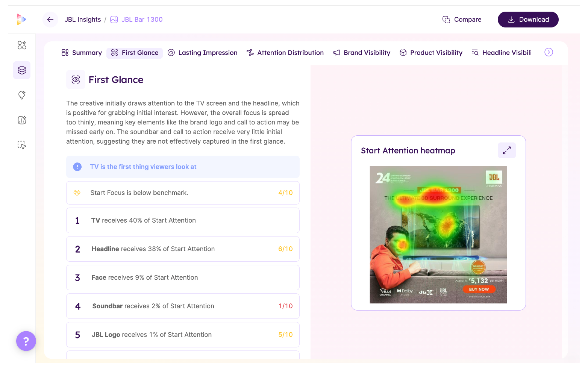This screenshot has height=373, width=588.
Task: Click the Compare button
Action: [x=462, y=20]
